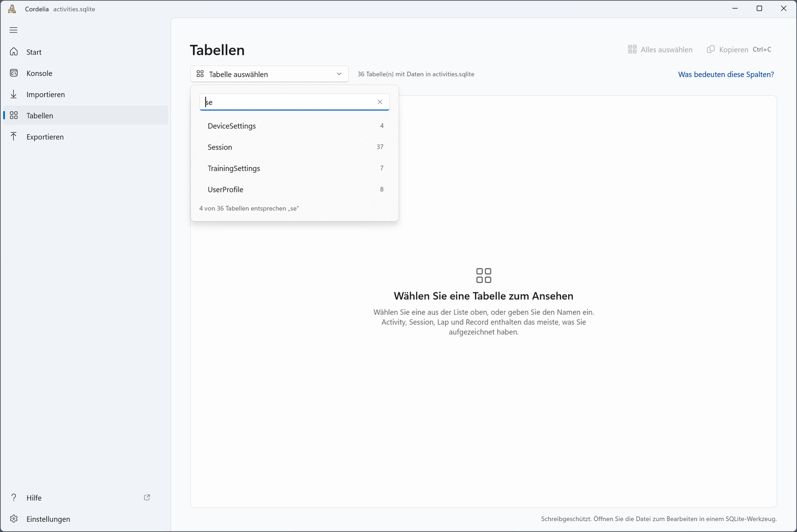Click the Tabellen grid icon in sidebar
This screenshot has width=797, height=532.
click(14, 115)
